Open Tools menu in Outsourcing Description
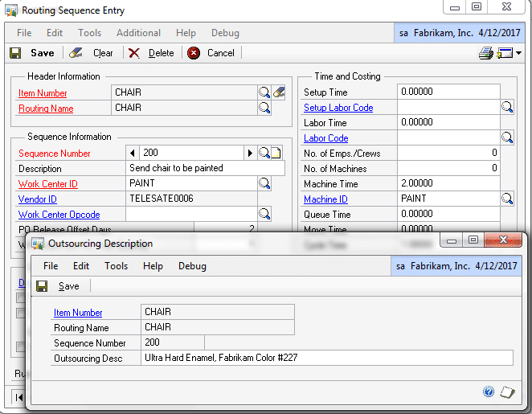Viewport: 532px width, 414px height. (116, 266)
